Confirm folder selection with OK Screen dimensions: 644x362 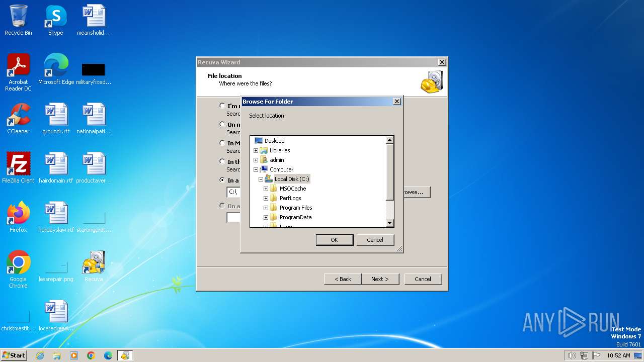[x=334, y=240]
